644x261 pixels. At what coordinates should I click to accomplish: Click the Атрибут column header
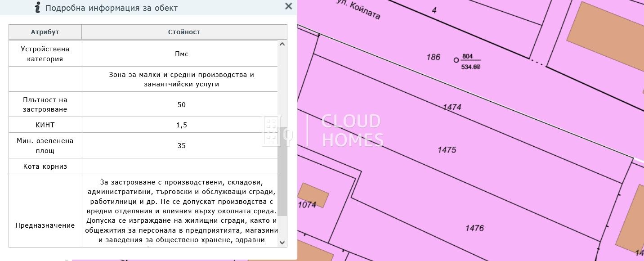pyautogui.click(x=45, y=32)
